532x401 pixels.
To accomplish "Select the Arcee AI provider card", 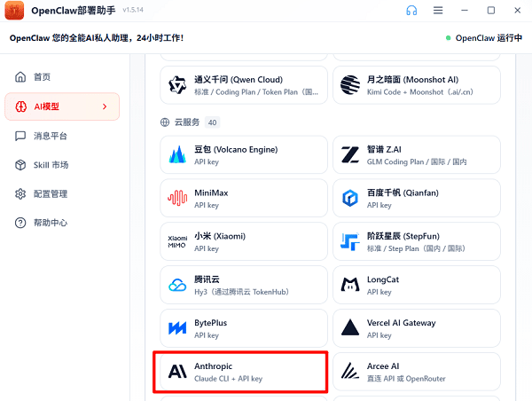I will tap(417, 372).
